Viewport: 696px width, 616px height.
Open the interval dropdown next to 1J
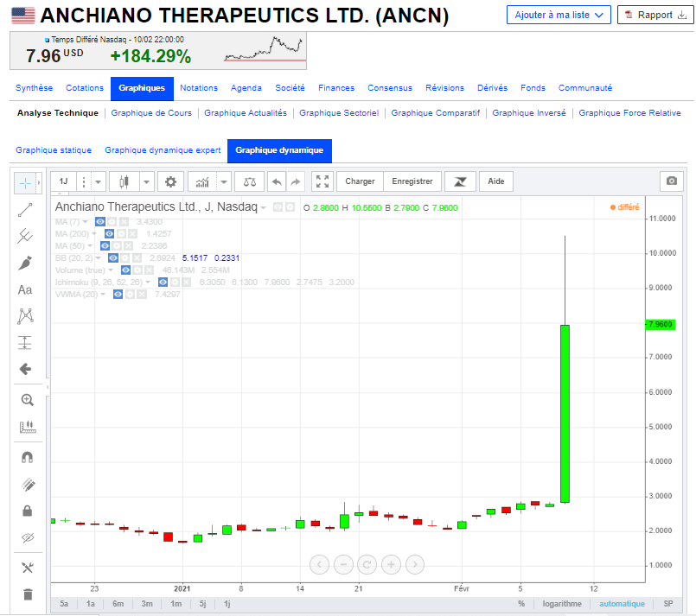pyautogui.click(x=98, y=181)
